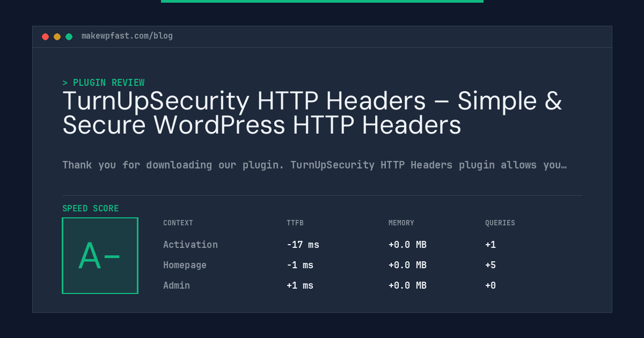Click the CONTEXT column header
644x338 pixels.
coord(178,223)
